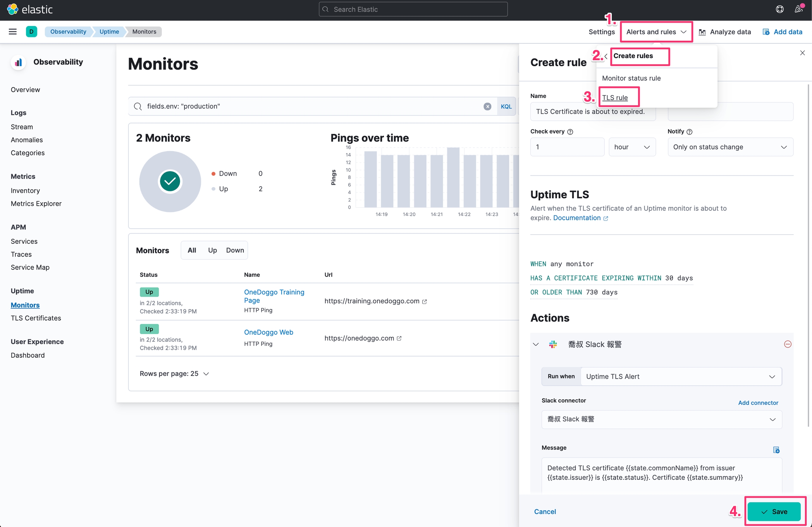812x527 pixels.
Task: Open Slack connector selection dropdown
Action: (662, 419)
